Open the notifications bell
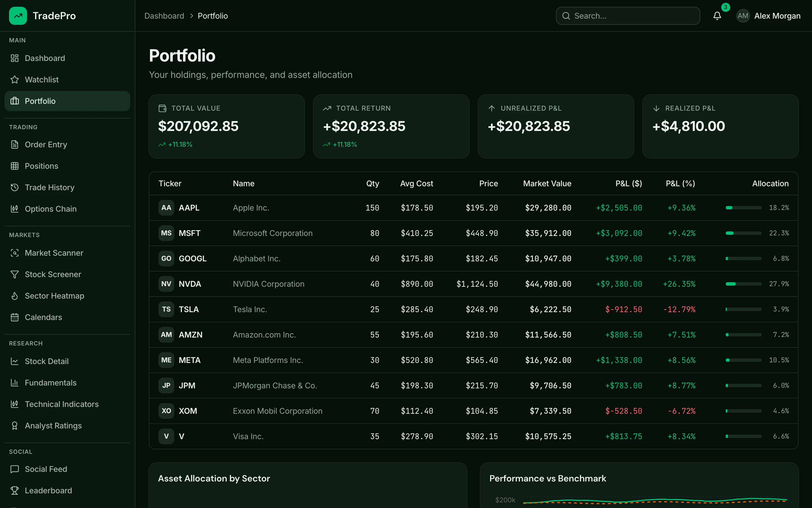This screenshot has width=812, height=508. [x=717, y=16]
